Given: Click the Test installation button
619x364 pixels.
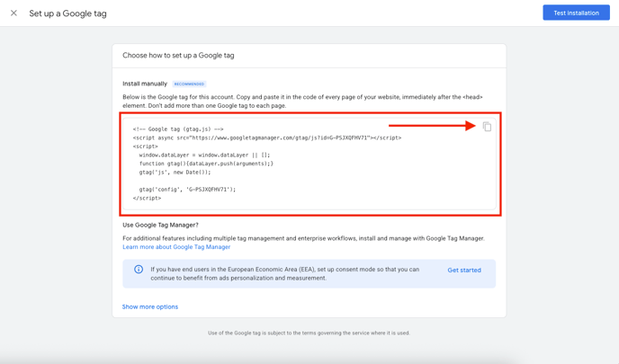Looking at the screenshot, I should click(576, 13).
